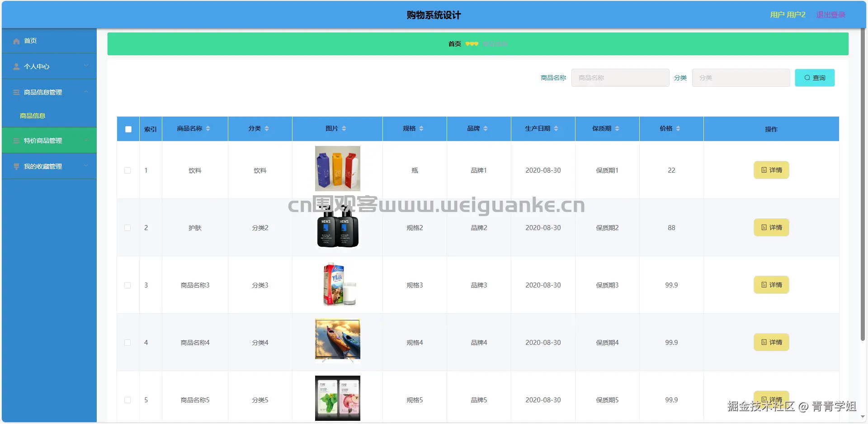Click the 退出登录 link
Image resolution: width=868 pixels, height=424 pixels.
pos(830,14)
